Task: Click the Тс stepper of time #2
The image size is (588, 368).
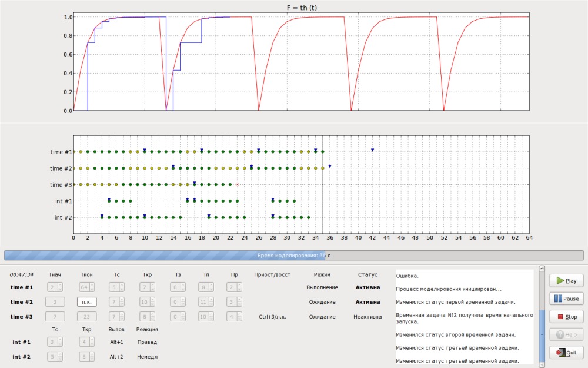Action: coord(116,302)
